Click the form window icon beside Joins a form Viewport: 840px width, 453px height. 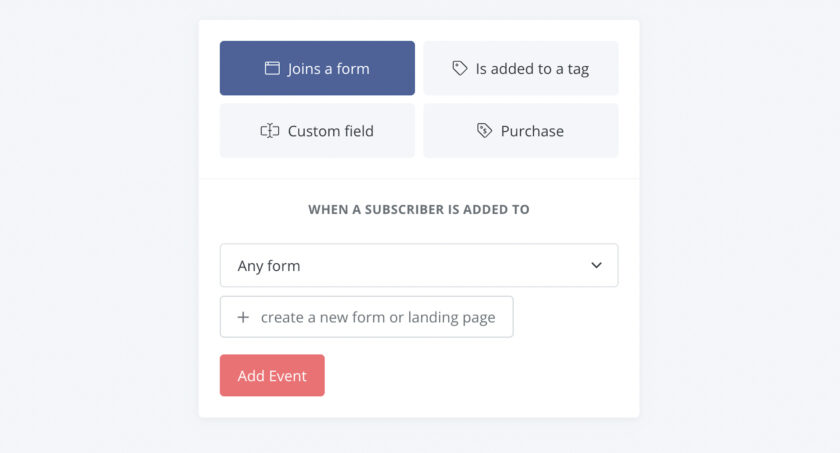click(x=272, y=68)
